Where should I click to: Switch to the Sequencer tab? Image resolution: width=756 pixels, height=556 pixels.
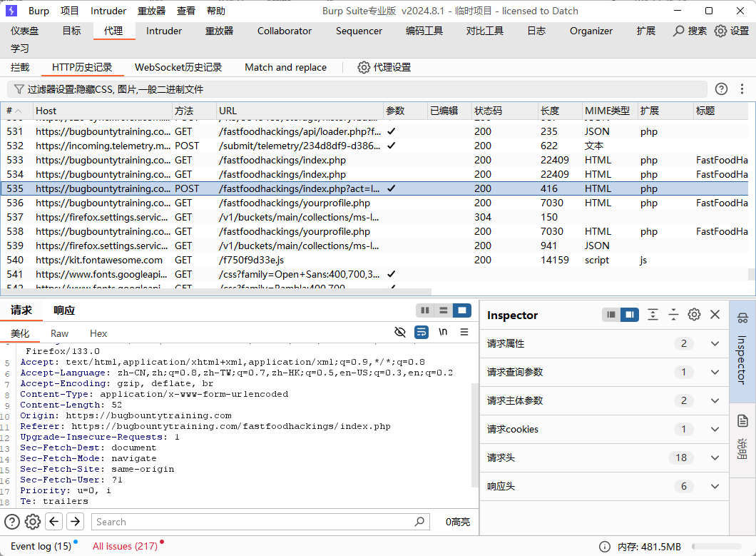(359, 31)
